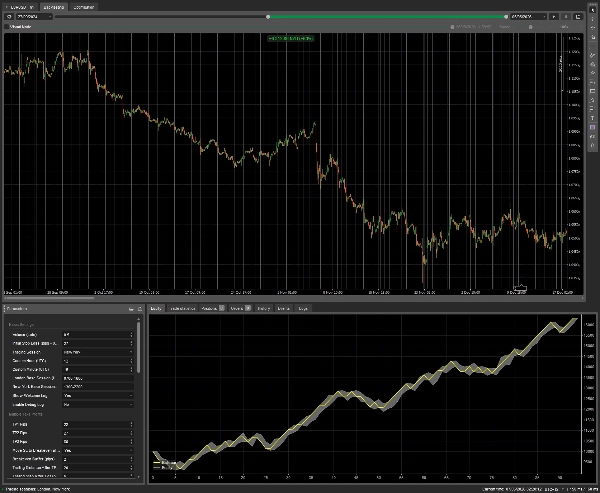Select the cursor pointer tool in right toolbar
Screen dimensions: 600x493
[593, 10]
